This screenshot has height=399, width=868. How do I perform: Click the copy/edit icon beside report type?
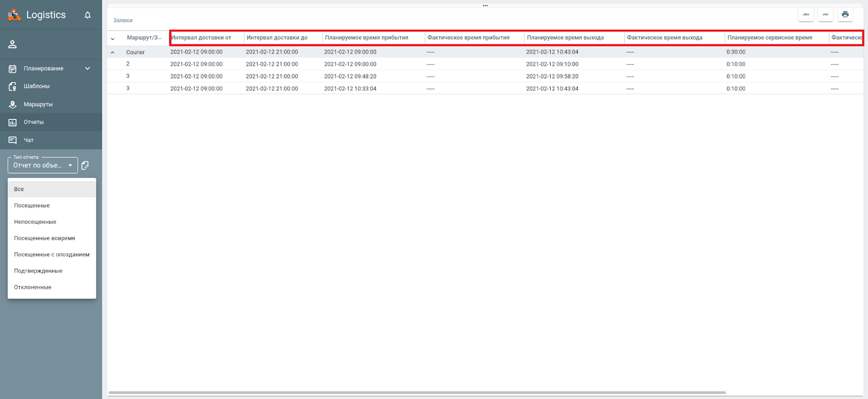point(85,166)
